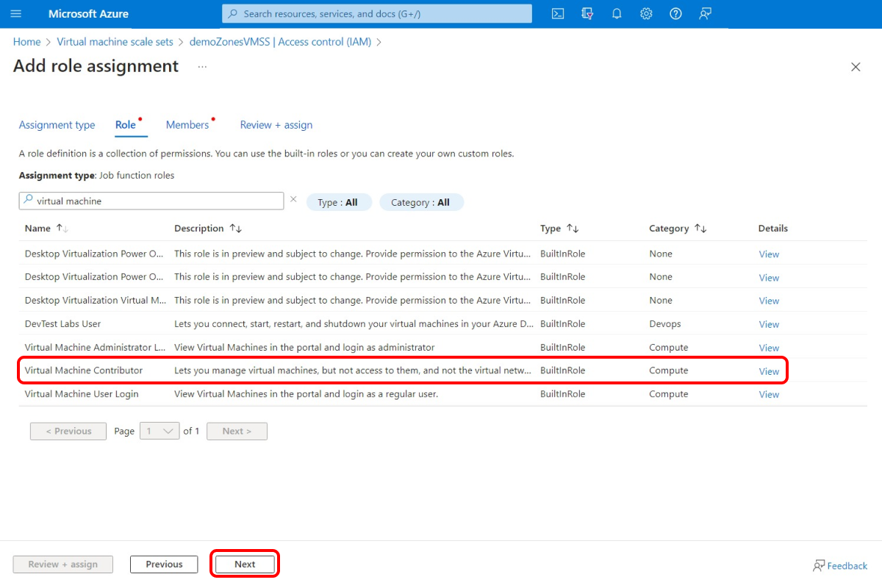Open the Category: All filter
The width and height of the screenshot is (882, 588).
tap(421, 202)
